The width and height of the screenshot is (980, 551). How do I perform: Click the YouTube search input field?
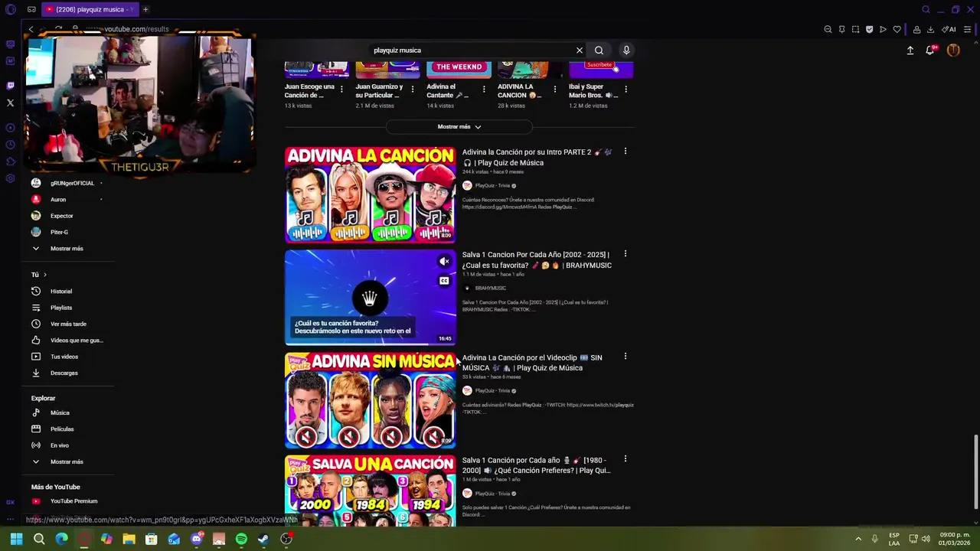471,51
